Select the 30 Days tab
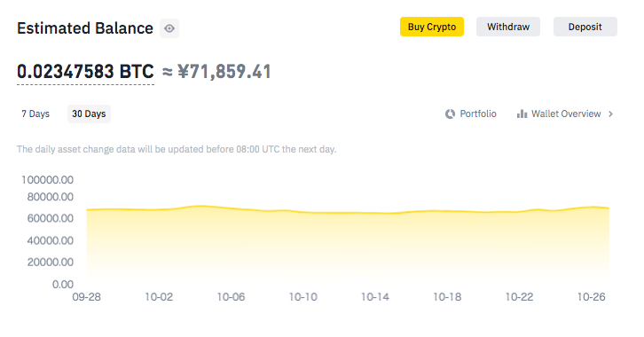 click(x=89, y=114)
